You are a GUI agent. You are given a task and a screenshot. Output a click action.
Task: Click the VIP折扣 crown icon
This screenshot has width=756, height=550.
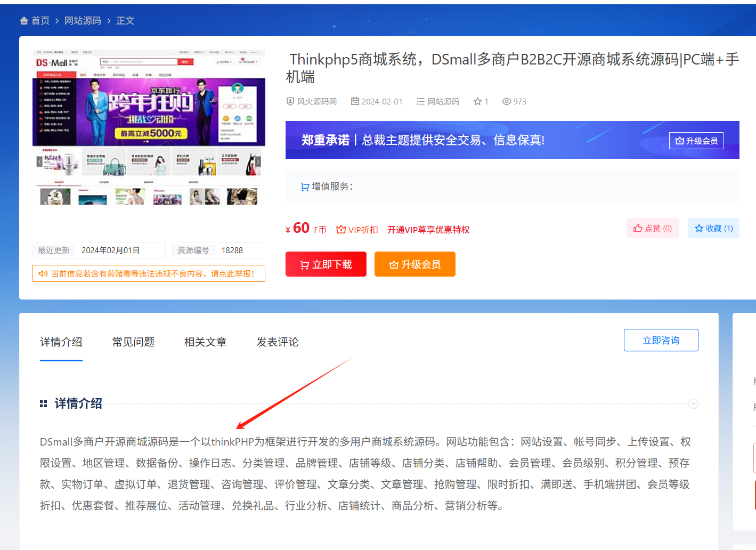341,229
